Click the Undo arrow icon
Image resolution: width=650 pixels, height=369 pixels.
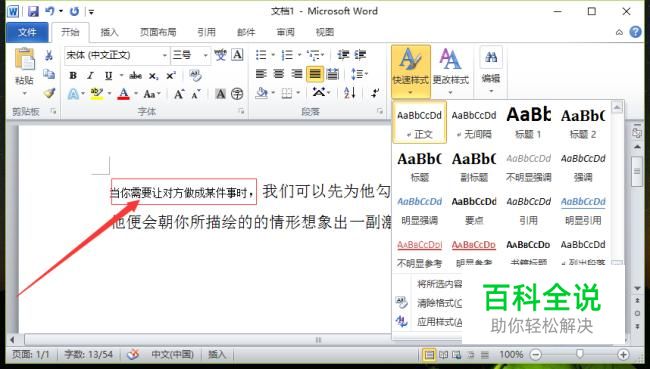click(x=50, y=11)
